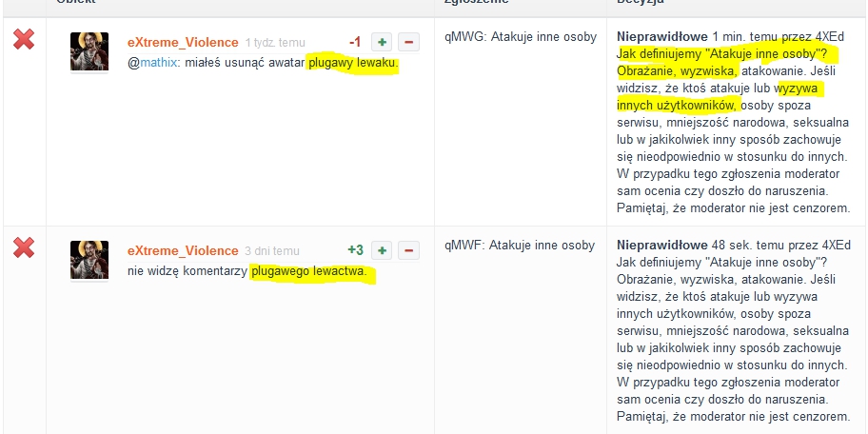Open the avatar on the 1 tydz. temu comment
Image resolution: width=868 pixels, height=434 pixels.
pos(89,51)
